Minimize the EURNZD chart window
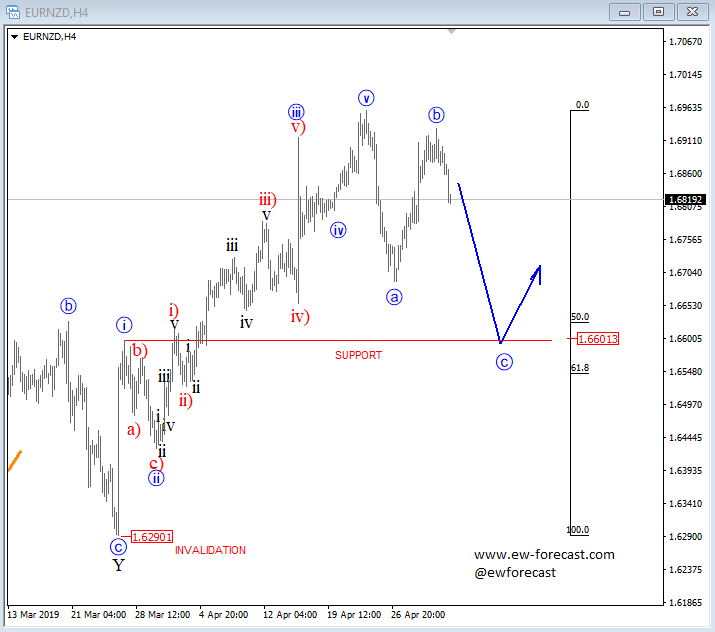The image size is (715, 632). click(626, 11)
